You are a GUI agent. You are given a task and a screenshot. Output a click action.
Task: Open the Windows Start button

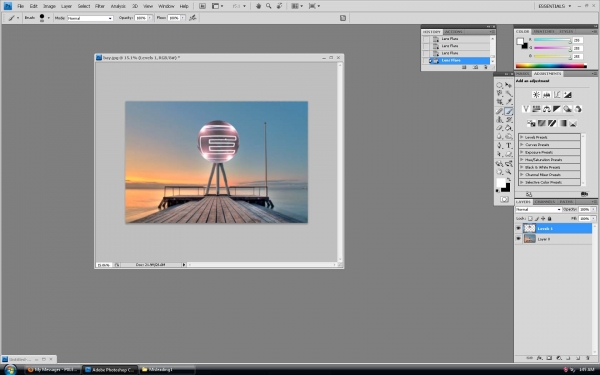pos(10,370)
